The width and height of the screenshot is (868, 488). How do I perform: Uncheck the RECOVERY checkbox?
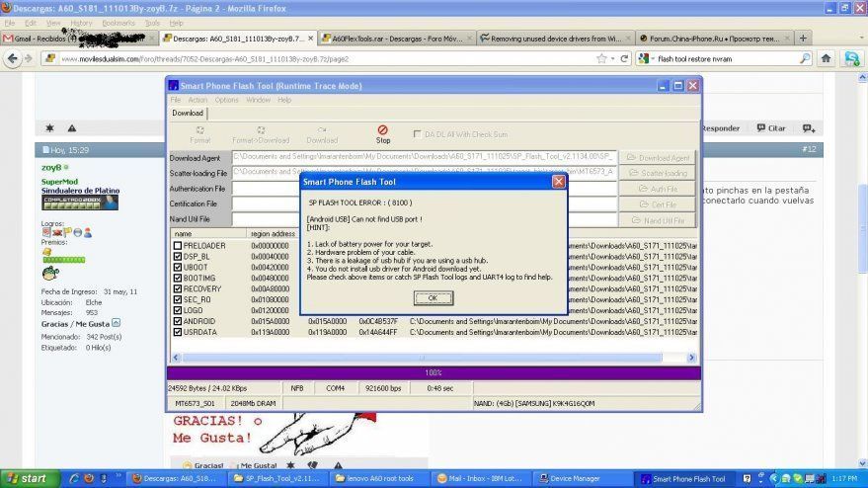click(x=178, y=288)
